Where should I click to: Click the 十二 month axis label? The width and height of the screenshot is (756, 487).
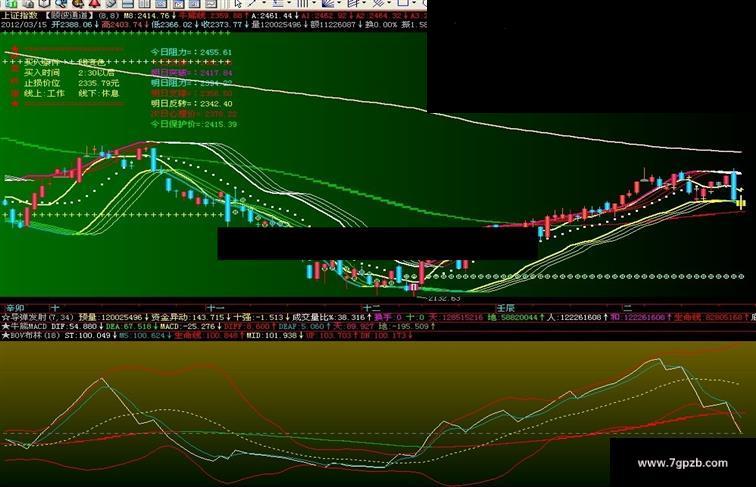click(x=372, y=308)
